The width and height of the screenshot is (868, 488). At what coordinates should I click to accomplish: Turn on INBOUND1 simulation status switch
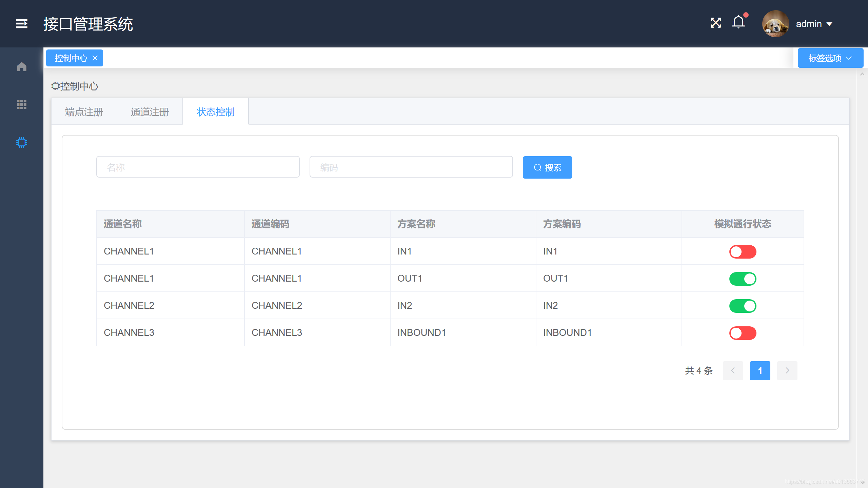tap(743, 333)
